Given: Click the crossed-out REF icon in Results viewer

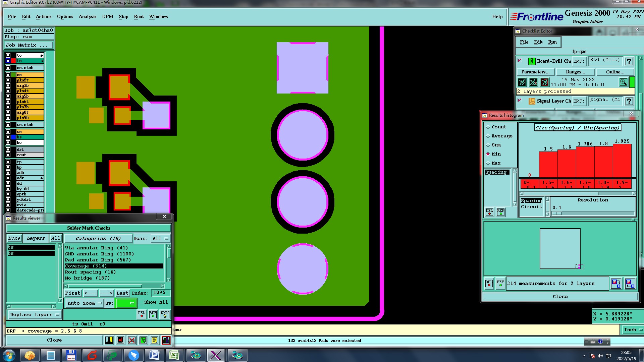Looking at the screenshot, I should (x=132, y=340).
